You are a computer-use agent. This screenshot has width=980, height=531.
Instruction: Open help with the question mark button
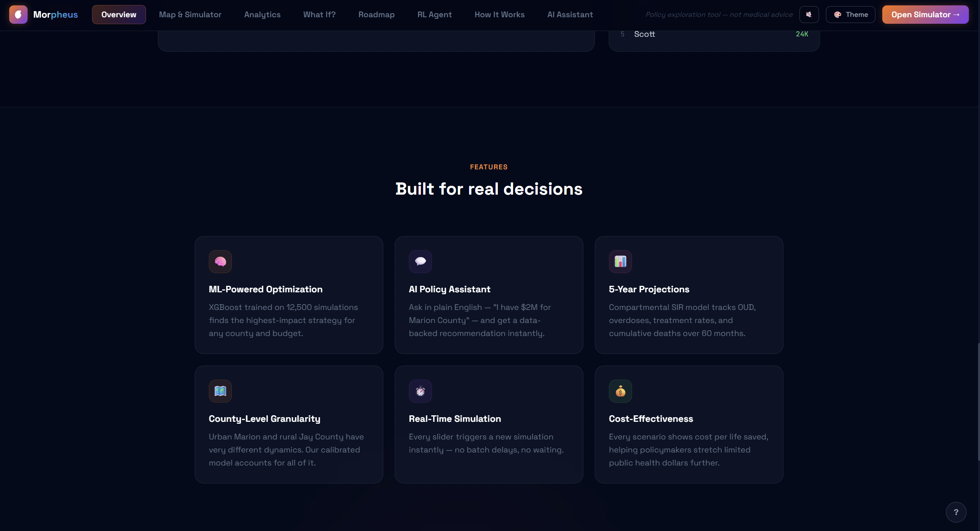[956, 512]
